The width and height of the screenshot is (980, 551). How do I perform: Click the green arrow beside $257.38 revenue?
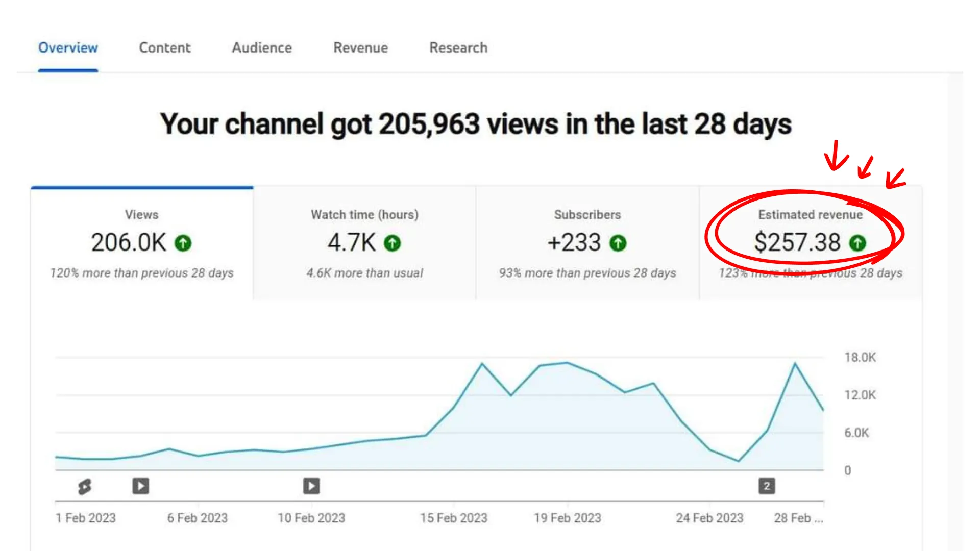pos(857,243)
